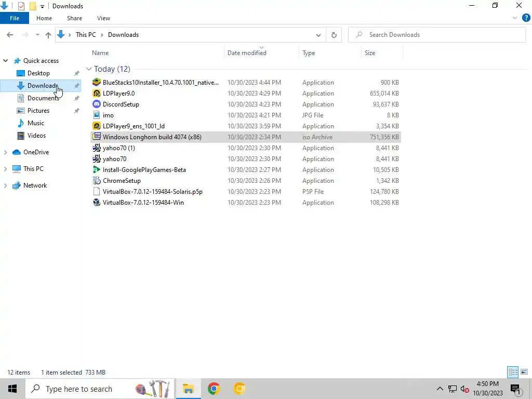Open the View ribbon tab

pyautogui.click(x=103, y=18)
